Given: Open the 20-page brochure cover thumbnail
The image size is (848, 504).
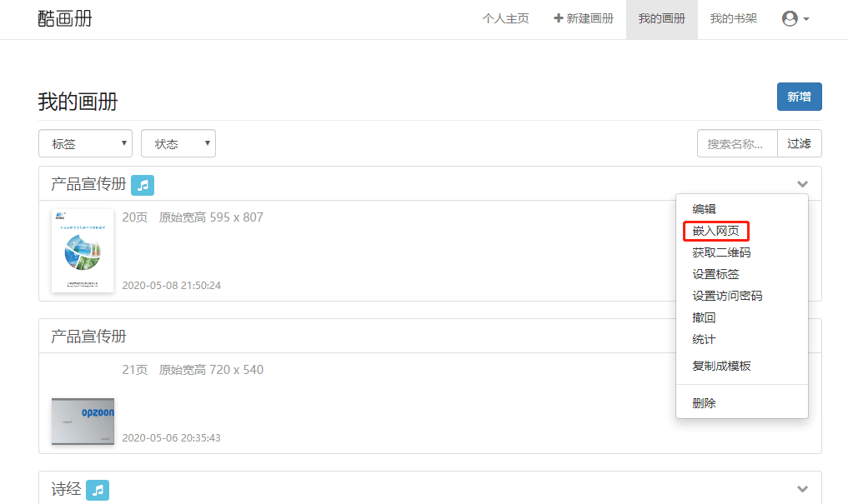Looking at the screenshot, I should tap(83, 250).
